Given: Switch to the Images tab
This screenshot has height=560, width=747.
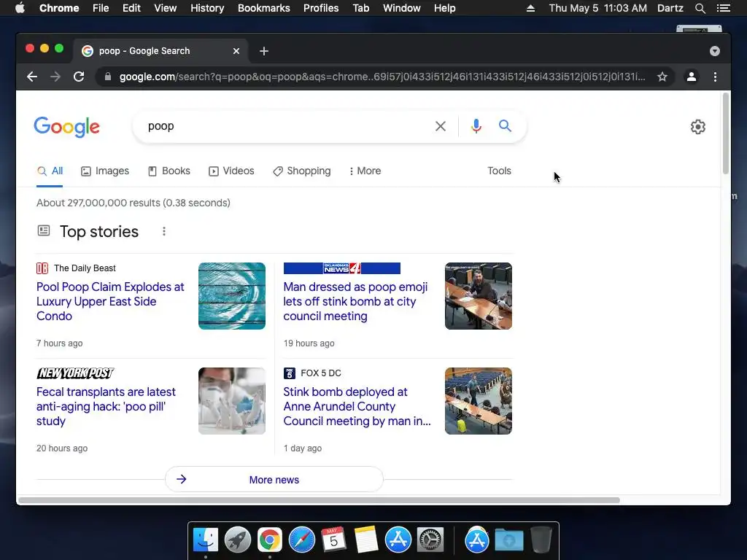Looking at the screenshot, I should (x=105, y=171).
